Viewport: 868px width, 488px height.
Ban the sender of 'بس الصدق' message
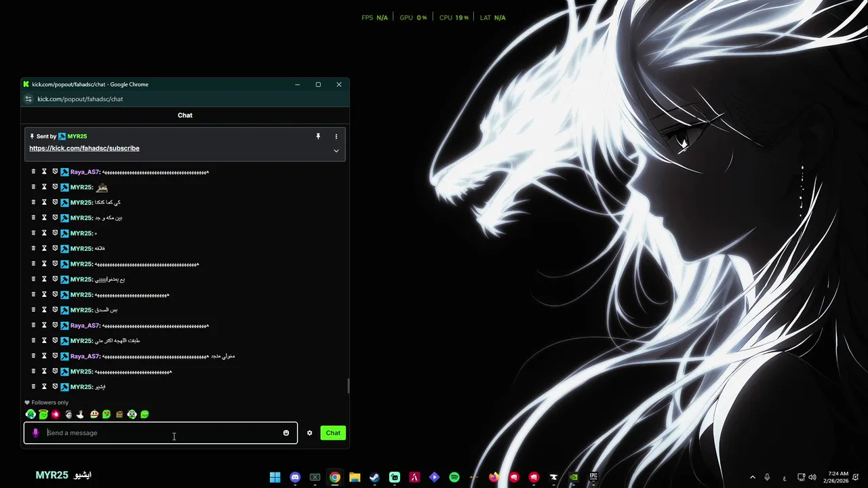point(55,310)
